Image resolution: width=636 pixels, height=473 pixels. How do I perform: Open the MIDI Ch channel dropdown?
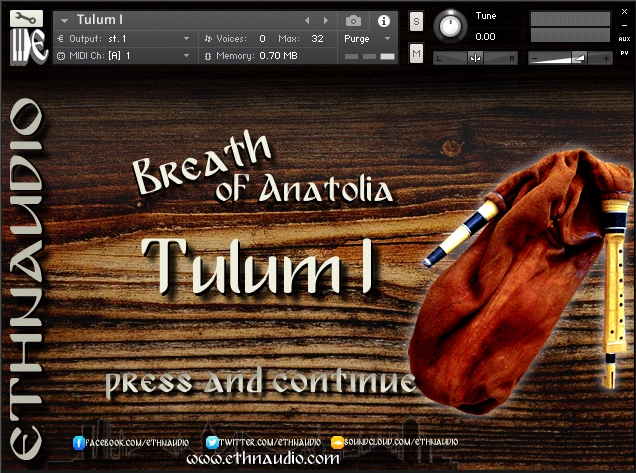coord(126,56)
